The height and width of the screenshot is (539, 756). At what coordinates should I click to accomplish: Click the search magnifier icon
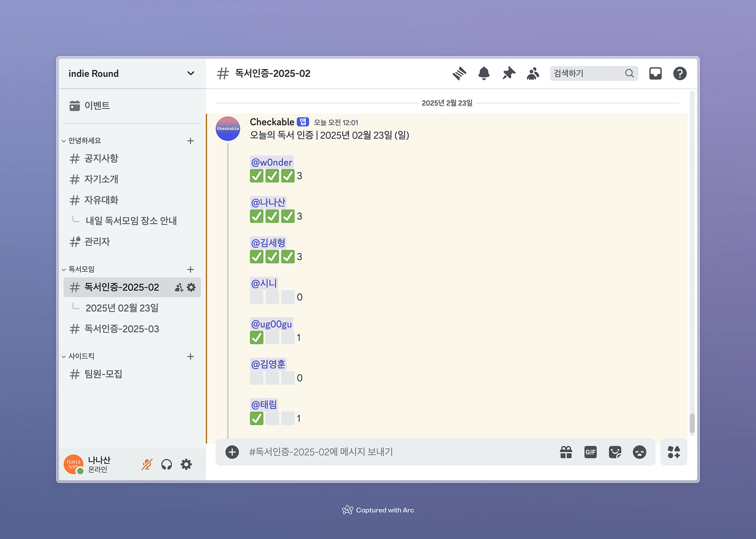629,73
